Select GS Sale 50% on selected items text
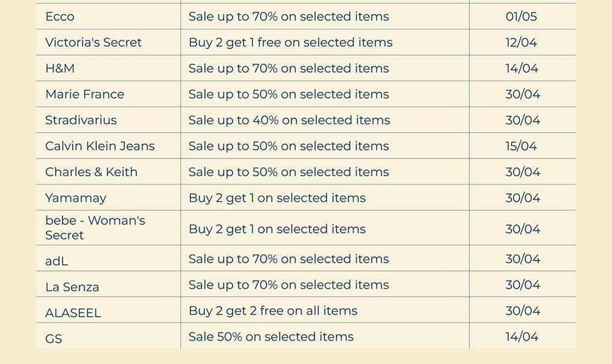Image resolution: width=612 pixels, height=364 pixels. pyautogui.click(x=271, y=336)
